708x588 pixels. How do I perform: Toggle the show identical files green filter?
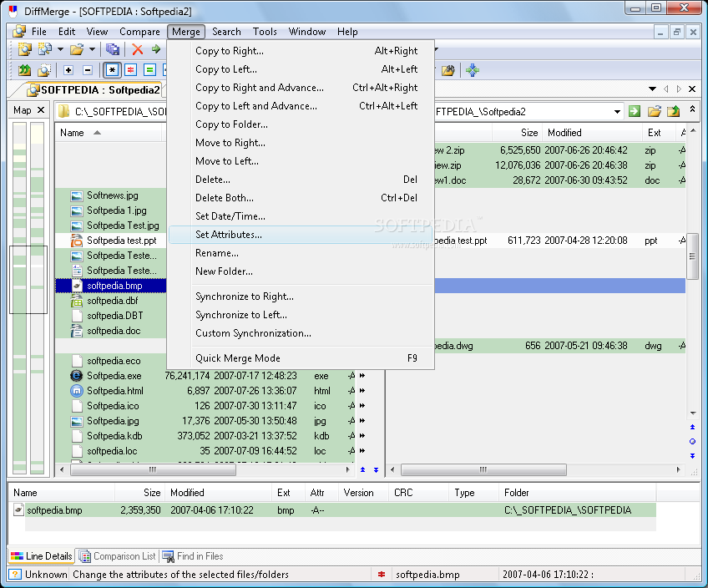pyautogui.click(x=150, y=70)
